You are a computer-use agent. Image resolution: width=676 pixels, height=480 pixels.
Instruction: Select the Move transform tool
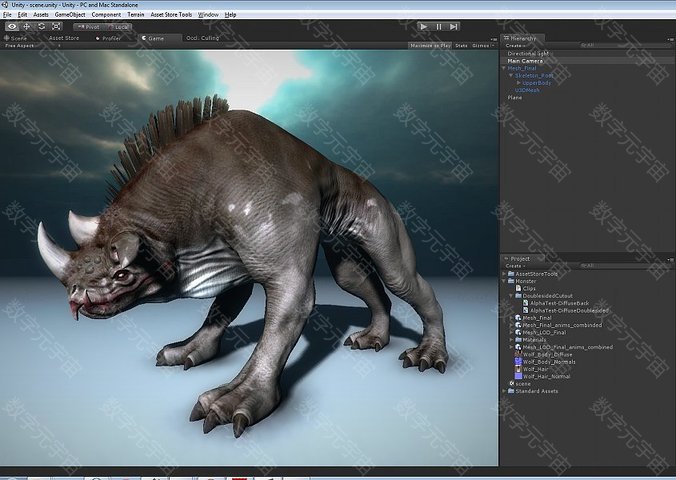[x=27, y=27]
